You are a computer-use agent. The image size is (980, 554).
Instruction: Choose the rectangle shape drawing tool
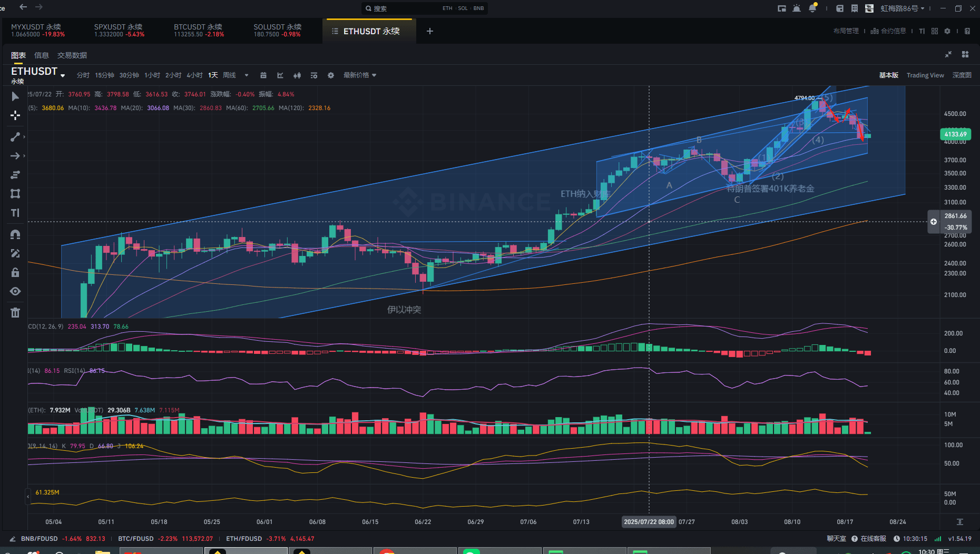pos(15,194)
